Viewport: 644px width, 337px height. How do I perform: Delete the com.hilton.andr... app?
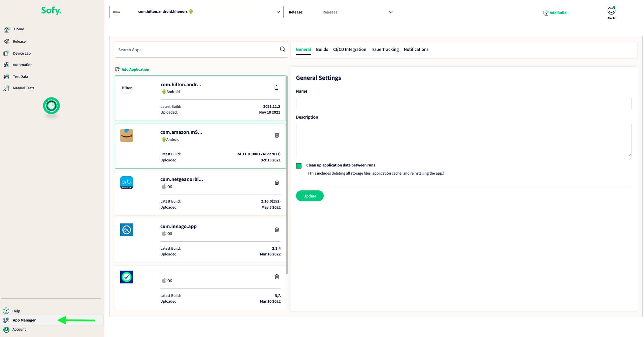(277, 88)
